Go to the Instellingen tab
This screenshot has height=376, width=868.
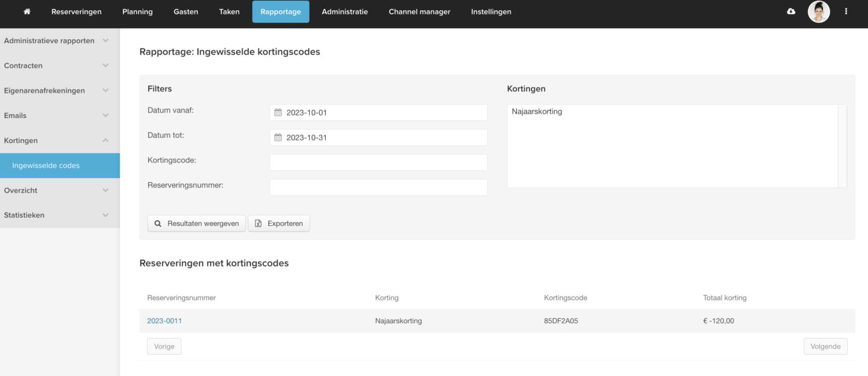[491, 11]
